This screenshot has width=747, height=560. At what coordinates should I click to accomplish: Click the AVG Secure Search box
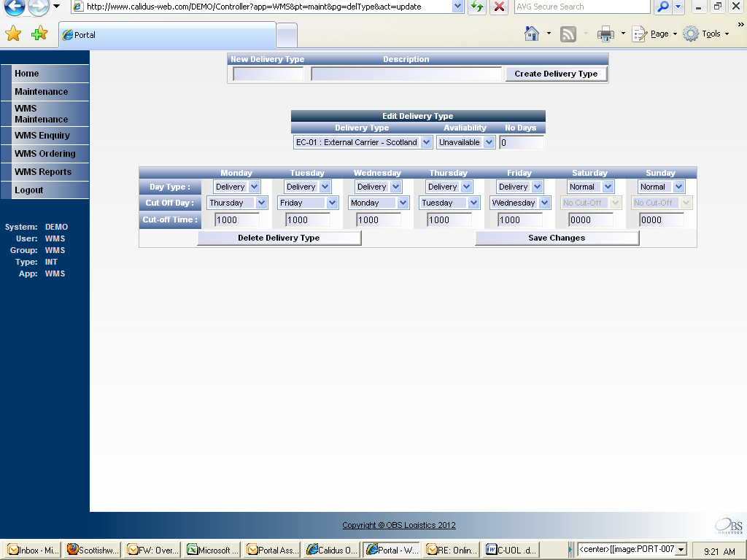coord(582,7)
